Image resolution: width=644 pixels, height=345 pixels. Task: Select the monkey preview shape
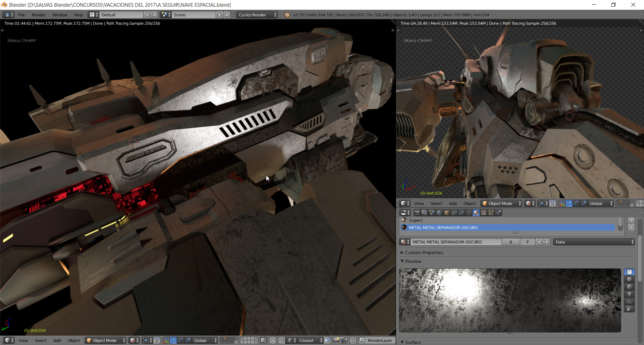(x=629, y=294)
